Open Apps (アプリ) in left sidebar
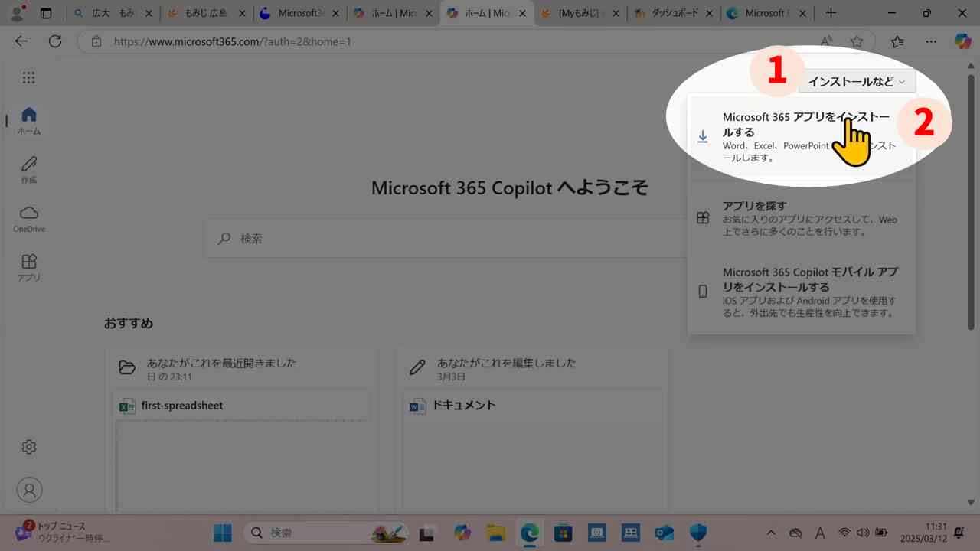Screen dimensions: 980x551 (29, 268)
